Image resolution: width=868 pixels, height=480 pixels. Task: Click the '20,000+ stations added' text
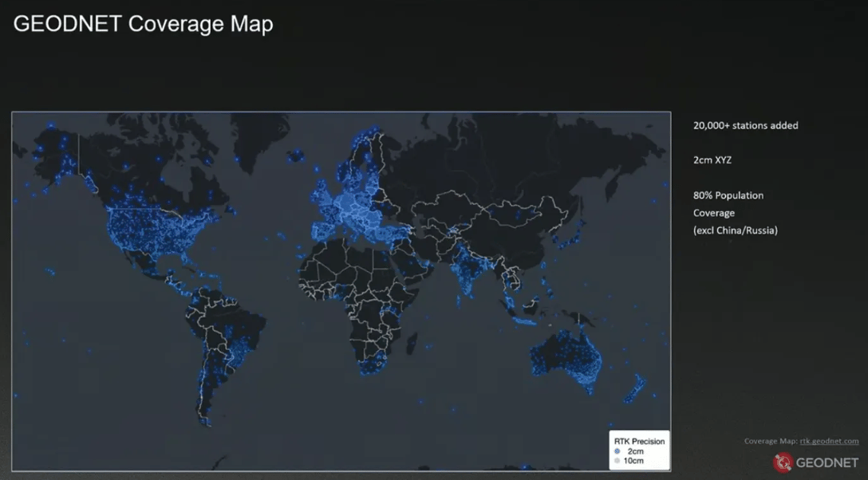tap(746, 125)
